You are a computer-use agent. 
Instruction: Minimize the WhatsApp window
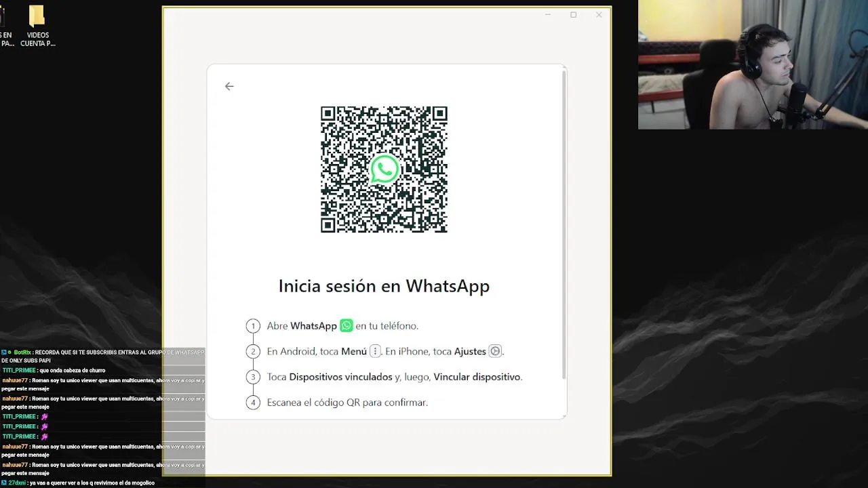coord(548,14)
